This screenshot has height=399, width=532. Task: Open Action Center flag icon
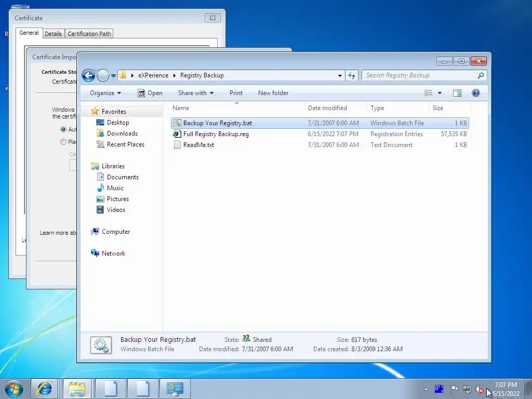[454, 389]
